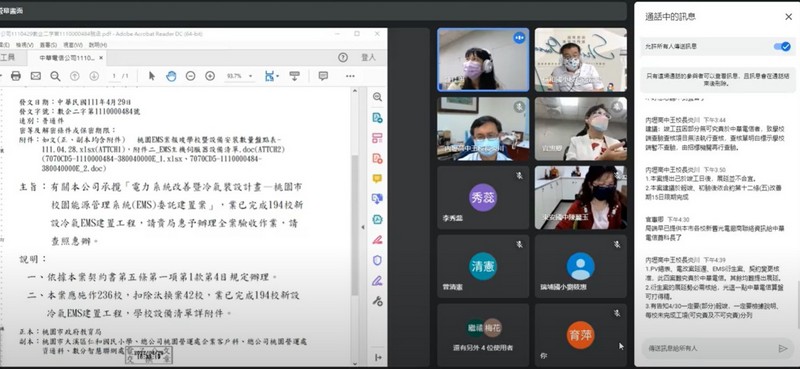The width and height of the screenshot is (800, 369).
Task: Select the 中華電信公司 document tab
Action: click(x=69, y=58)
